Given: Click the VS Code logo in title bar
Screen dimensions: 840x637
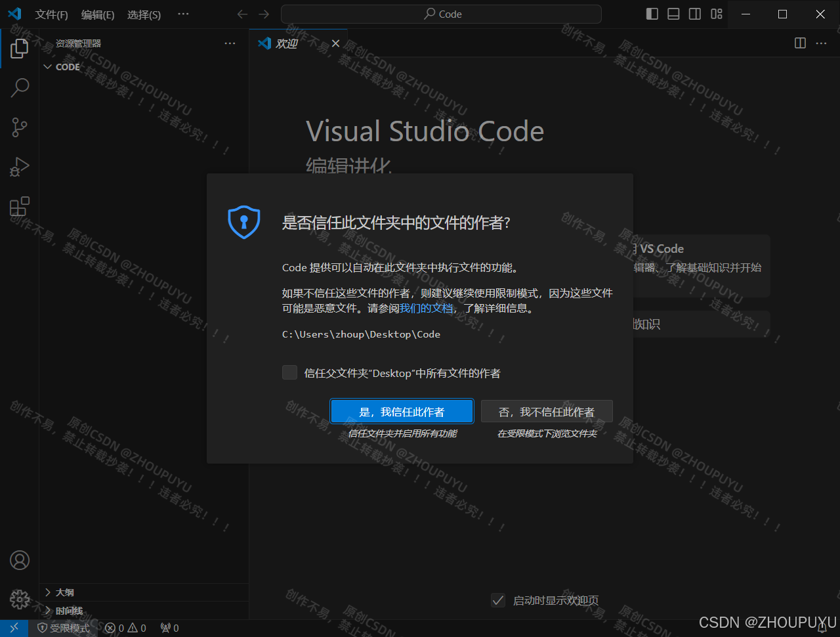Looking at the screenshot, I should click(x=14, y=14).
